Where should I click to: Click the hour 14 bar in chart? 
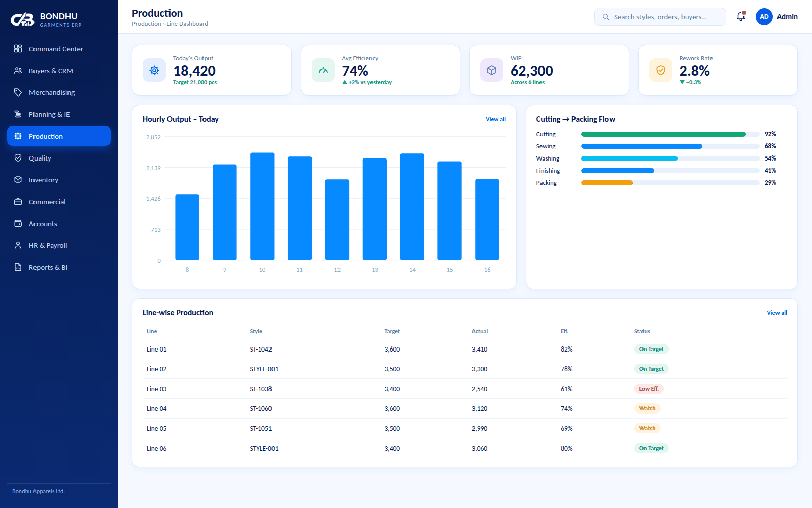[412, 207]
